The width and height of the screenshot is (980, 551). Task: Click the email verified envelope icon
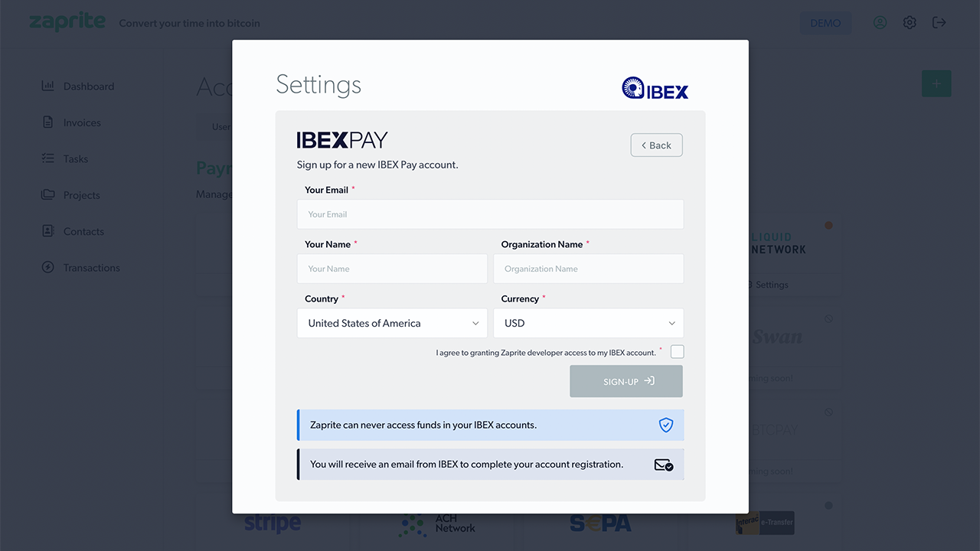[663, 465]
